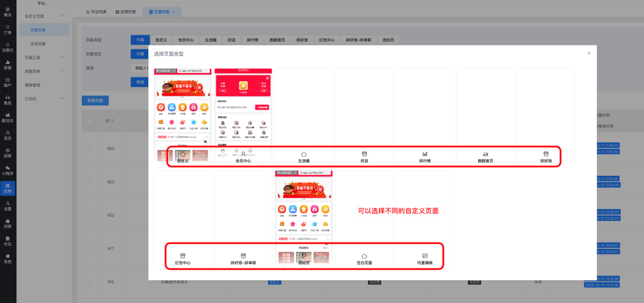
Task: Select the 排行榜 ranking page type
Action: click(425, 154)
